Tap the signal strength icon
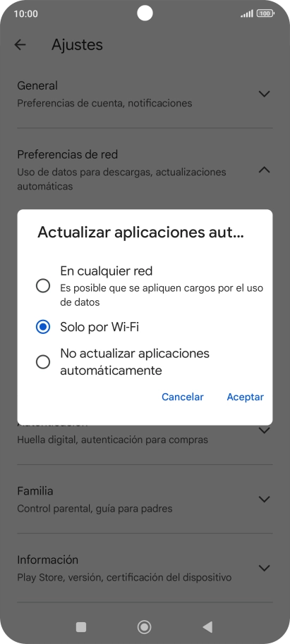The image size is (290, 644). pos(247,13)
